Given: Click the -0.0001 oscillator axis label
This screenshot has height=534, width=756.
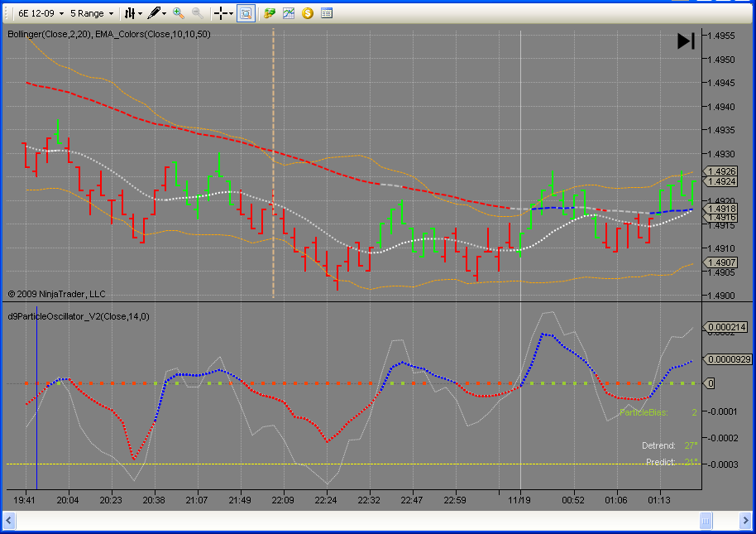Looking at the screenshot, I should click(722, 411).
